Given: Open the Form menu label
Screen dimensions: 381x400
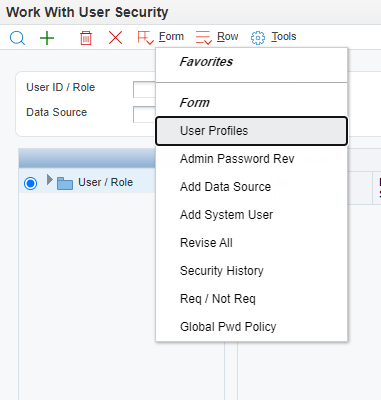Looking at the screenshot, I should point(171,36).
